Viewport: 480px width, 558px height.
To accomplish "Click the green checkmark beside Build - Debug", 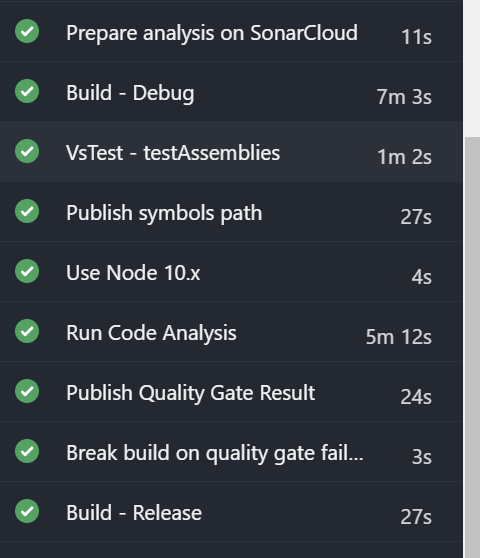I will click(27, 91).
